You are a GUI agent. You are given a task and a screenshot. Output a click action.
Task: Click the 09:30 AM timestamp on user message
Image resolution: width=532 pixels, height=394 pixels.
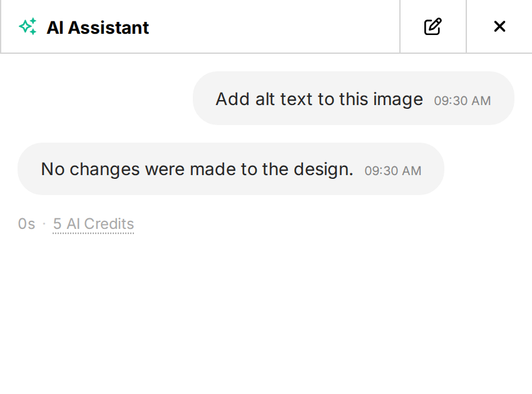tap(462, 101)
